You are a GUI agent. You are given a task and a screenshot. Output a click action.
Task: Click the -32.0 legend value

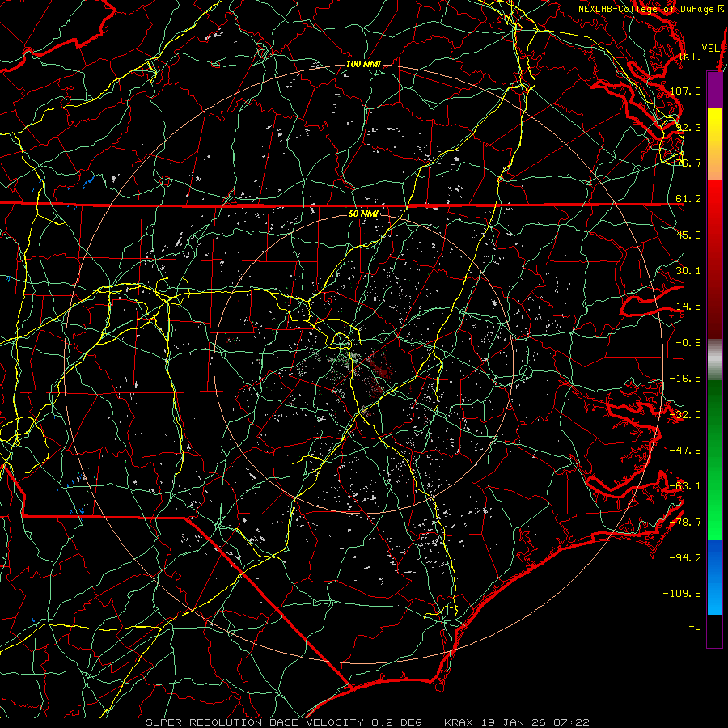click(x=685, y=415)
